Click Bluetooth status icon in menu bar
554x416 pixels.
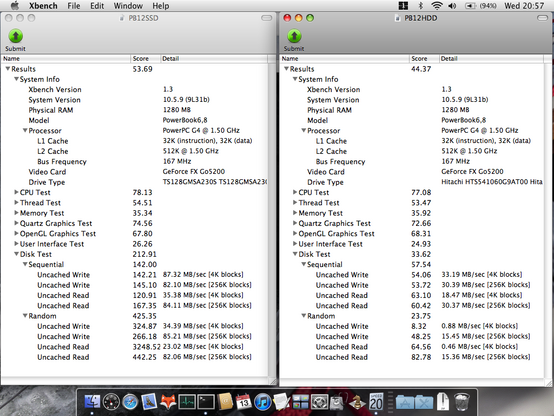coord(420,6)
